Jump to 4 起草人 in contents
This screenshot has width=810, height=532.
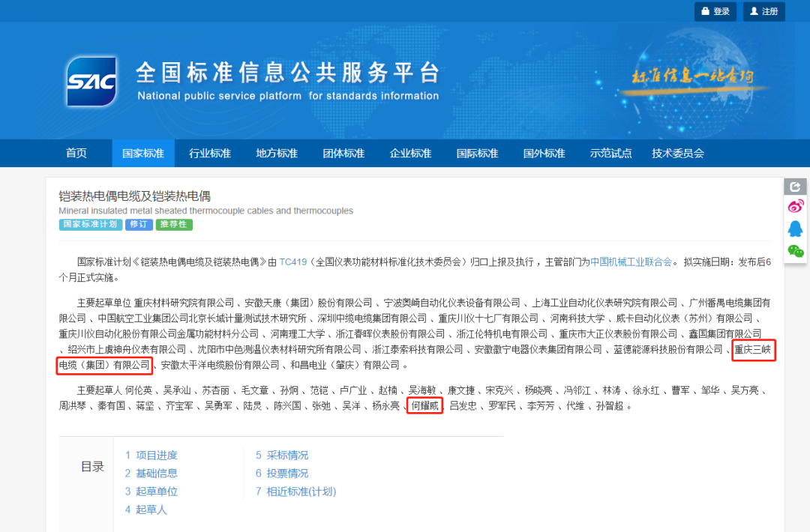point(145,510)
